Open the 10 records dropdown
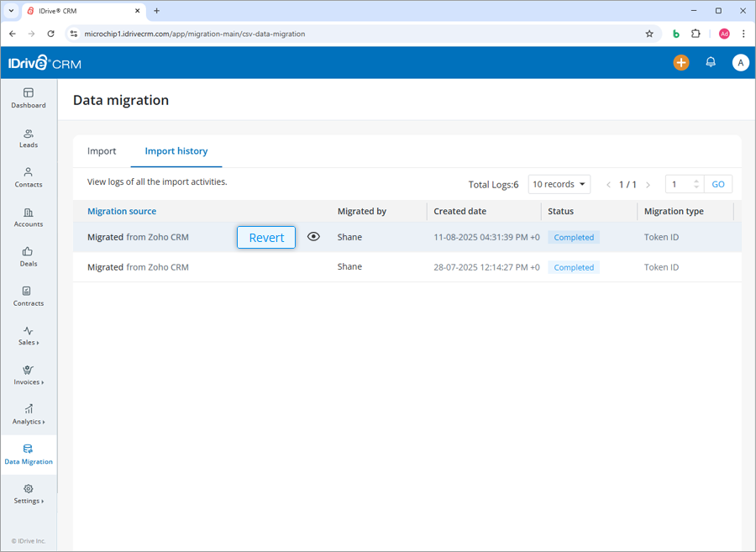 pyautogui.click(x=559, y=184)
